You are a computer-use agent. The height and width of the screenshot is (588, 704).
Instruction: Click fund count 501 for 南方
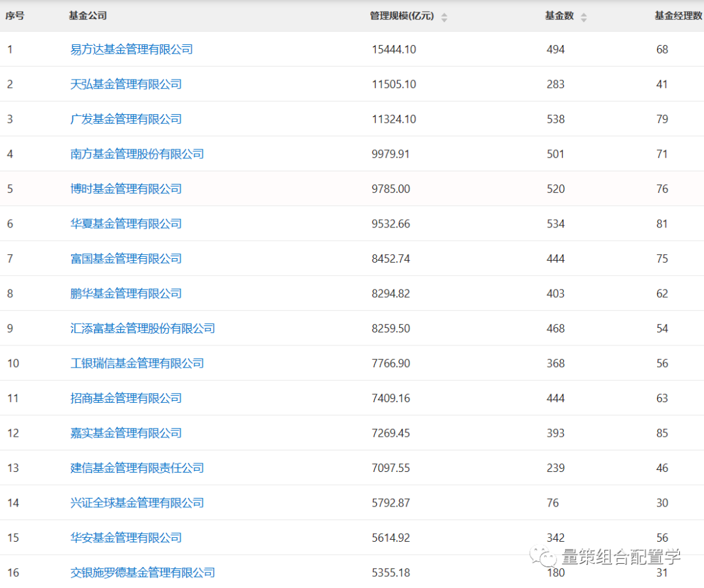pyautogui.click(x=555, y=154)
